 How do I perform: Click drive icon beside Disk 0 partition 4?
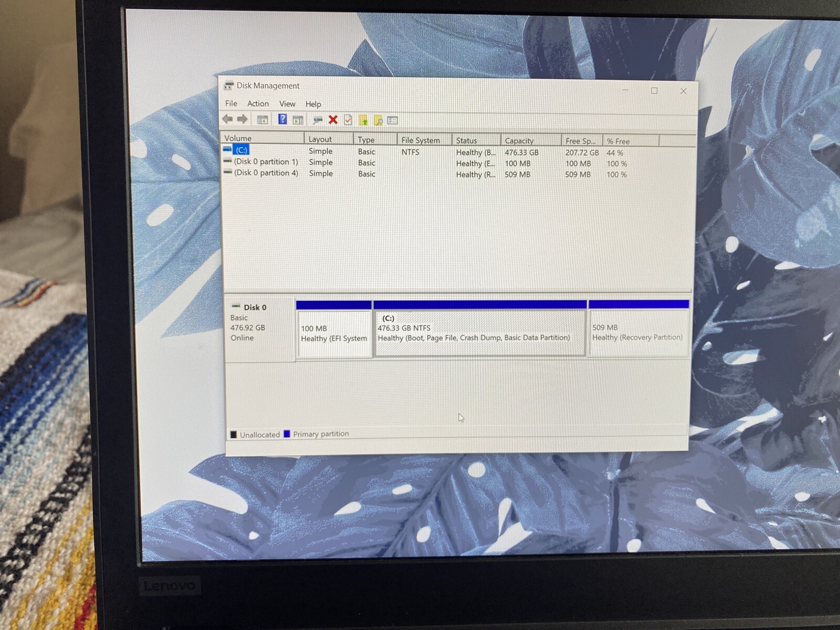click(227, 172)
